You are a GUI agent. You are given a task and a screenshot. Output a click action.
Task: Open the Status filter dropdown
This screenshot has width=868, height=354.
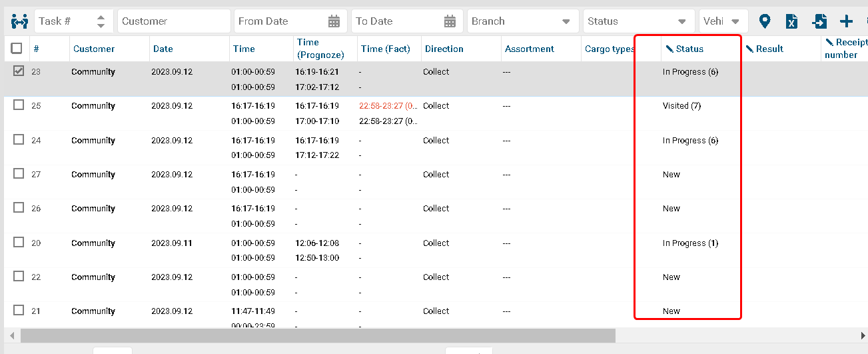tap(681, 21)
